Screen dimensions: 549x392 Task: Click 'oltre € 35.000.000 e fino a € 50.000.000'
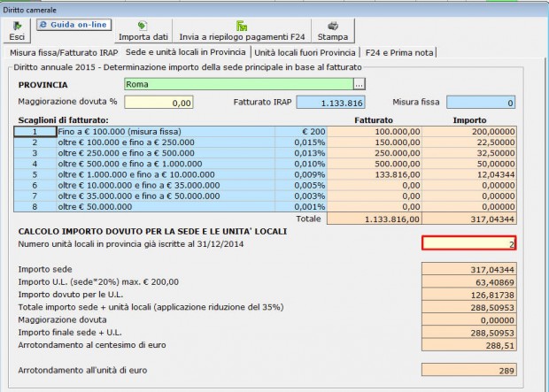click(x=166, y=196)
